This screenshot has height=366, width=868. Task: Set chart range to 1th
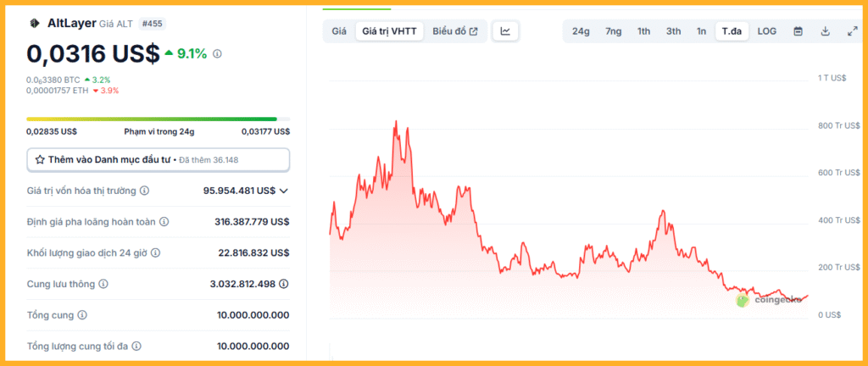[644, 31]
